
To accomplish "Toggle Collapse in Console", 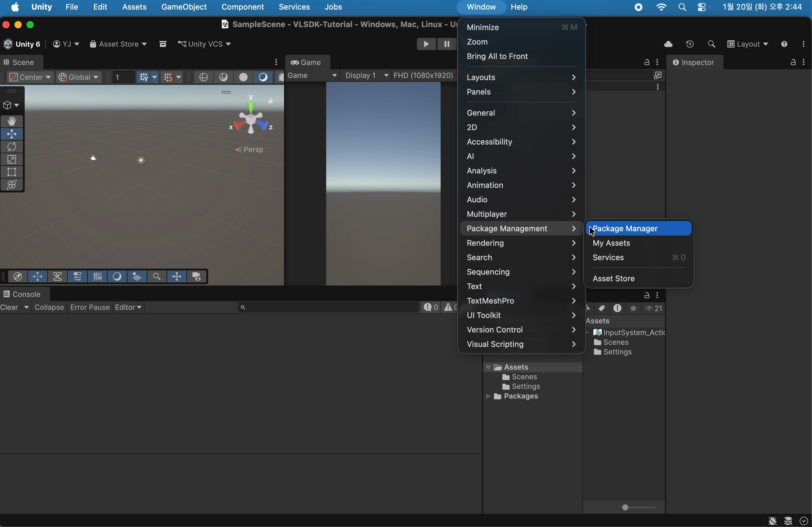I will (x=49, y=307).
